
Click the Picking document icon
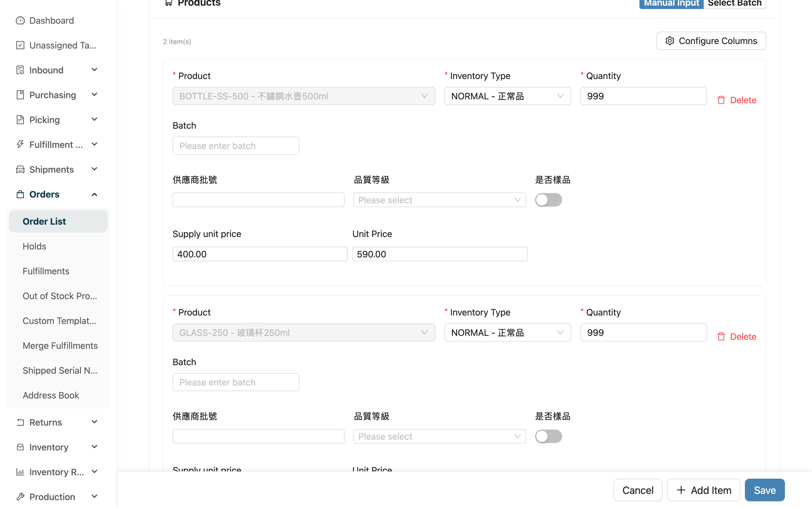20,120
